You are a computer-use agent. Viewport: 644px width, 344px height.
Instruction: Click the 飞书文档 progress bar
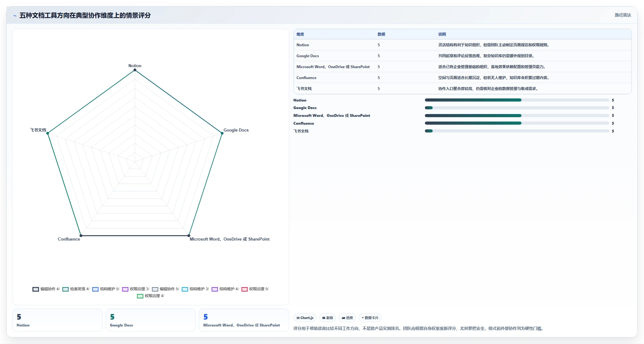(517, 131)
